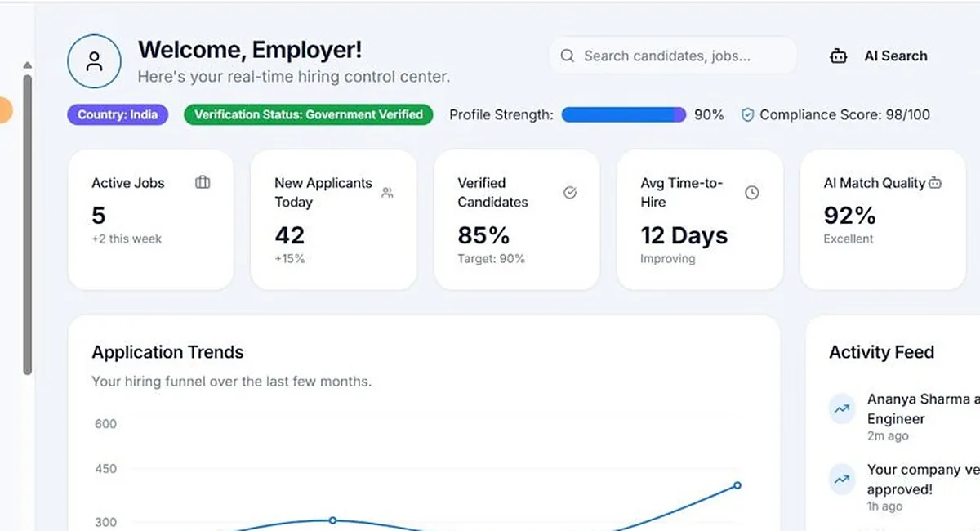Viewport: 980px width, 531px height.
Task: Click the 92% match quality value
Action: coord(849,216)
